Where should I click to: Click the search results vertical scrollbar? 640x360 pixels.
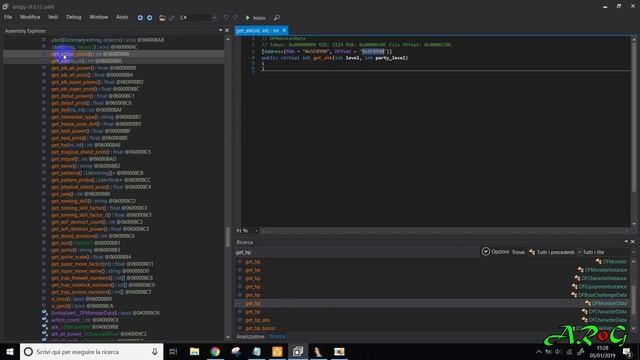[633, 296]
